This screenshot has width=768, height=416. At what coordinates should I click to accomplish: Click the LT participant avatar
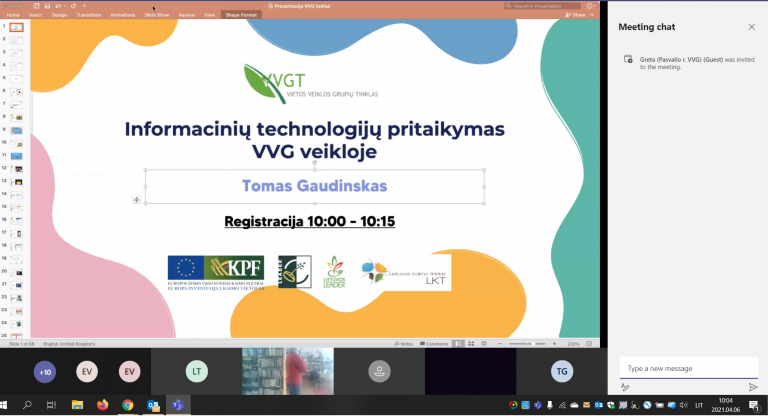(x=196, y=371)
